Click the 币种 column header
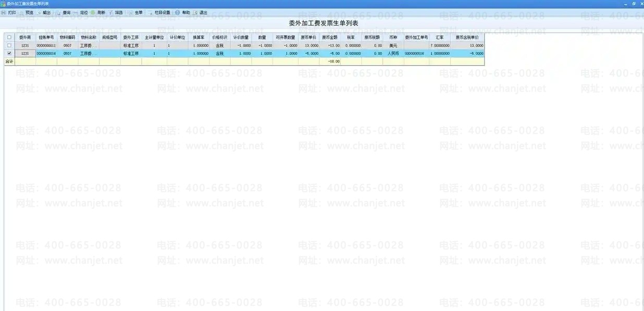This screenshot has height=311, width=644. tap(393, 38)
